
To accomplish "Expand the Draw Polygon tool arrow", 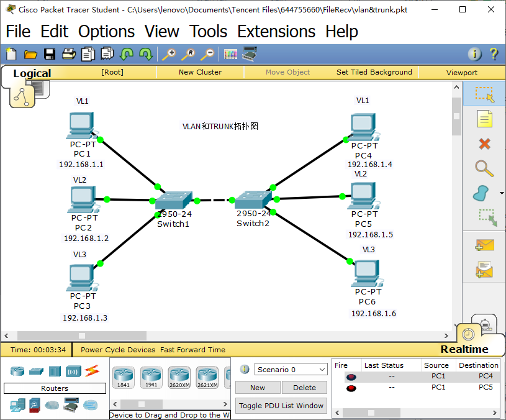I will pos(502,193).
